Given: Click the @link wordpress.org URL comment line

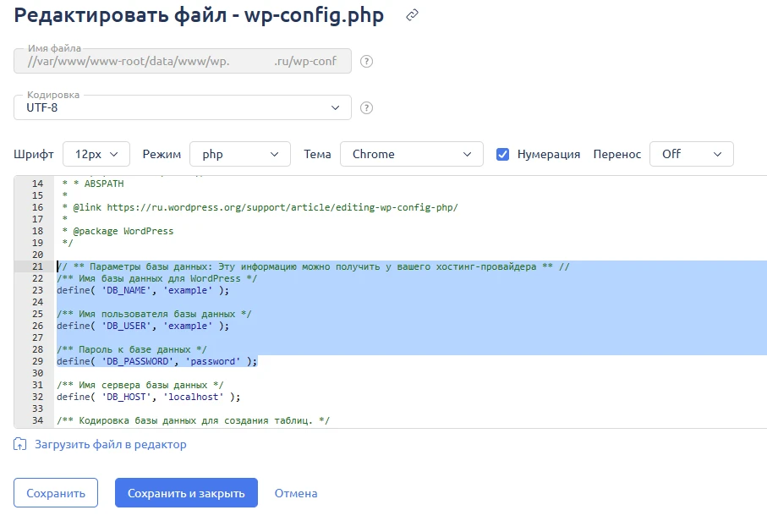Looking at the screenshot, I should point(262,207).
